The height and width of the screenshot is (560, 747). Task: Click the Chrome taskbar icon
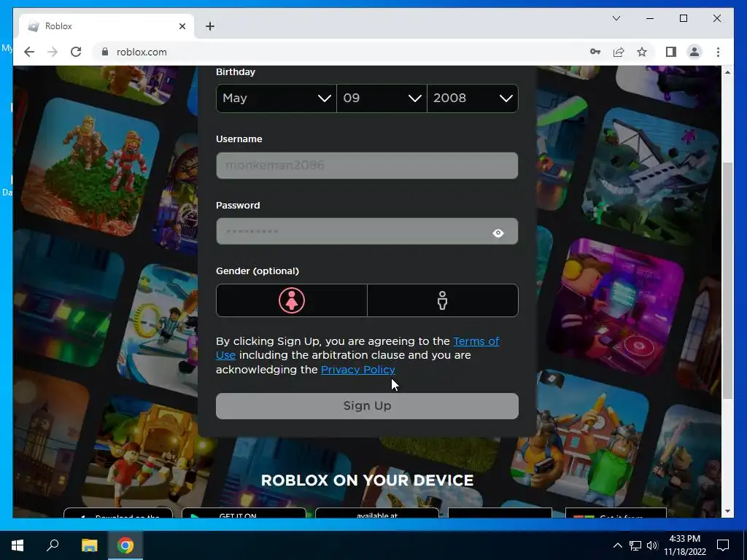coord(125,545)
